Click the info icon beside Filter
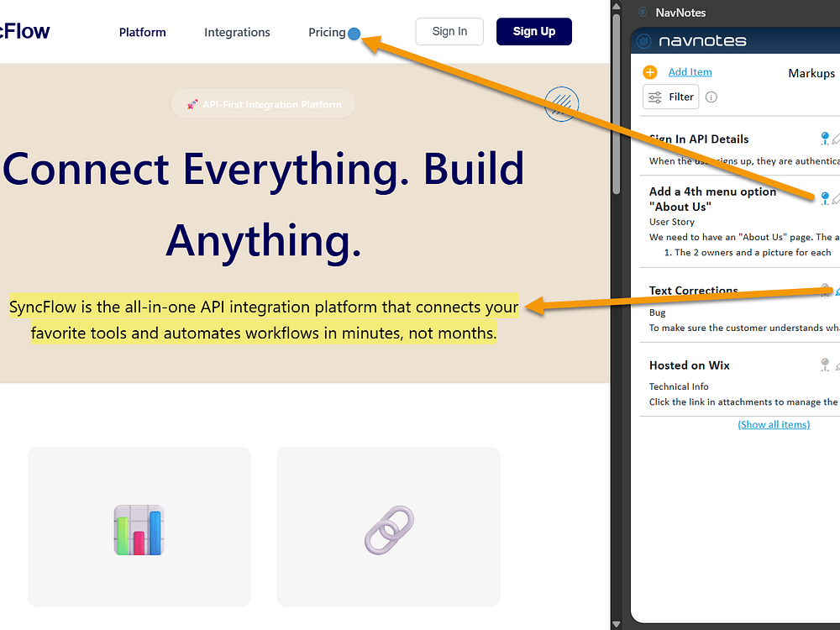Viewport: 840px width, 630px height. [x=711, y=97]
